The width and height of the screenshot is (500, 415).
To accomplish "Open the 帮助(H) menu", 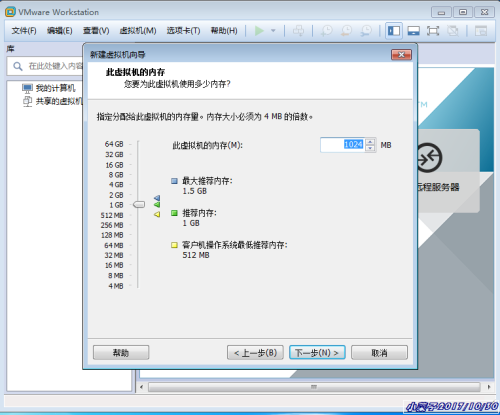I will tap(224, 31).
